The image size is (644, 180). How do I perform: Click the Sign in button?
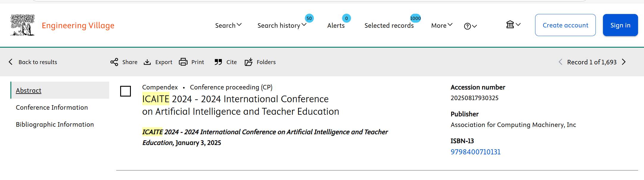click(x=620, y=25)
